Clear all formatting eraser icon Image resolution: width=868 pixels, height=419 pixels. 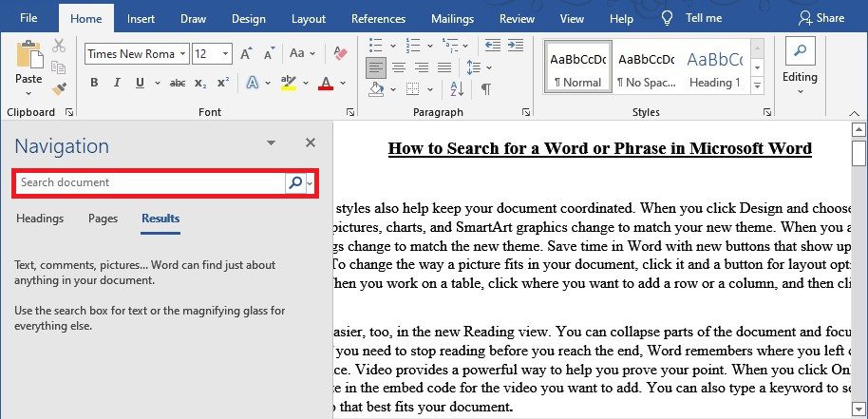(340, 54)
